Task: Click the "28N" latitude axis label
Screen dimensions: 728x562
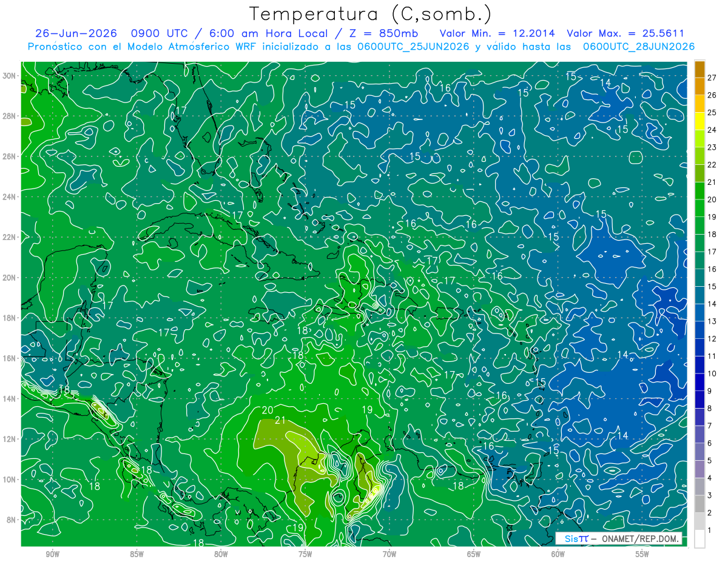Action: (x=9, y=116)
